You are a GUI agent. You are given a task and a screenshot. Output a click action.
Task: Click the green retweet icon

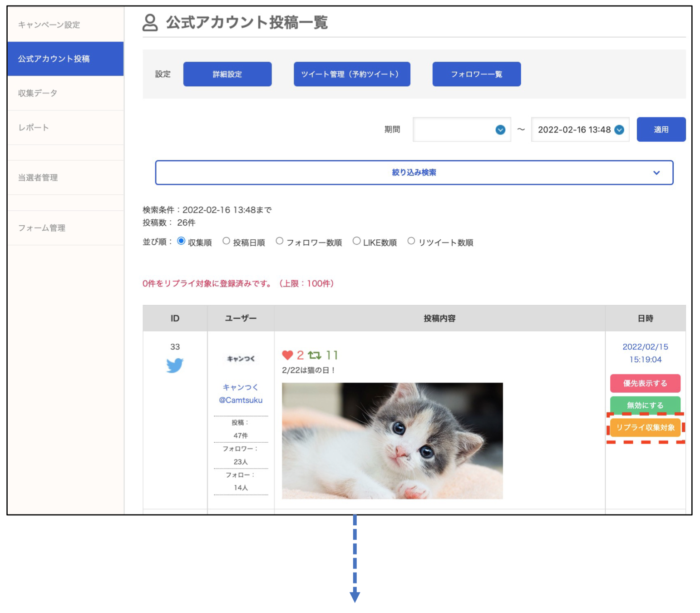(315, 355)
